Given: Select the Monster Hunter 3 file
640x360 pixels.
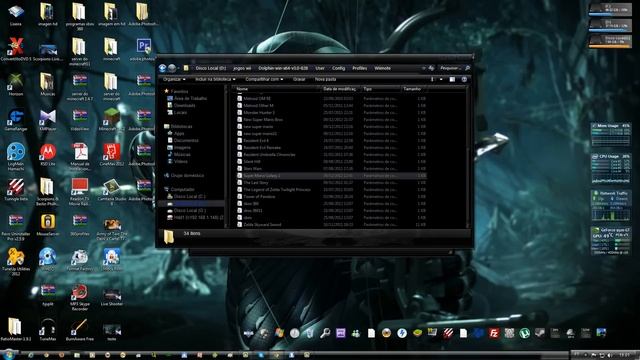Looking at the screenshot, I should pos(259,112).
